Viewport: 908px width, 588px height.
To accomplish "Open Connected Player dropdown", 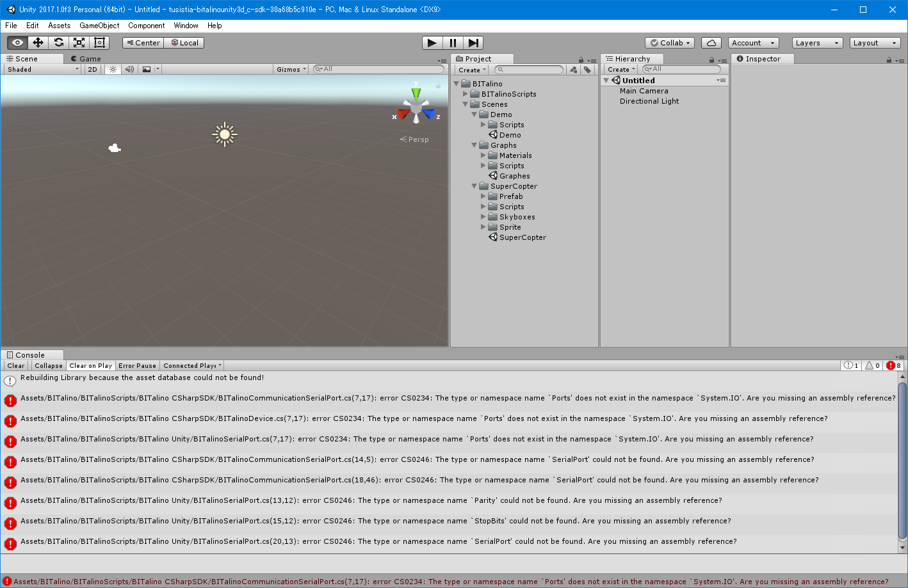I will pyautogui.click(x=192, y=366).
